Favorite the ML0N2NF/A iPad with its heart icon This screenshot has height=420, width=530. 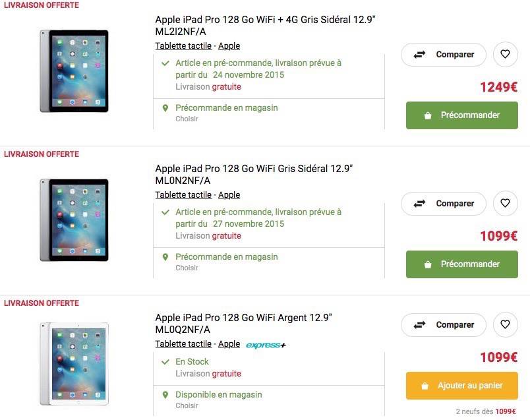pos(505,203)
